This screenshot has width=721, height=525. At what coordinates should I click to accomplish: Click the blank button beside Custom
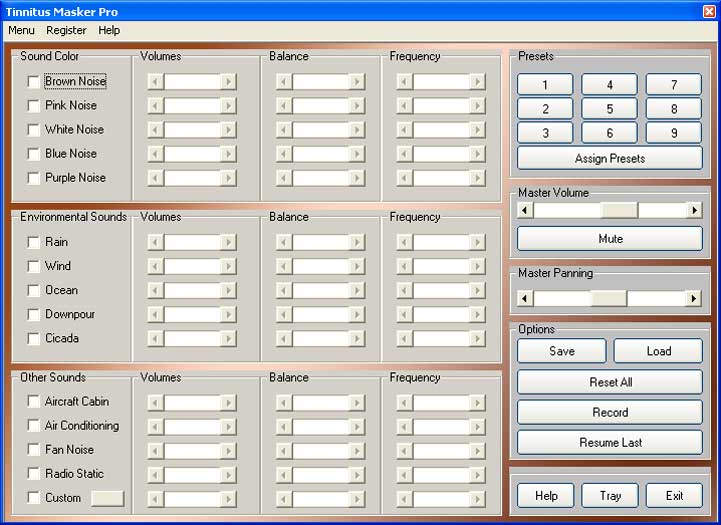point(108,498)
